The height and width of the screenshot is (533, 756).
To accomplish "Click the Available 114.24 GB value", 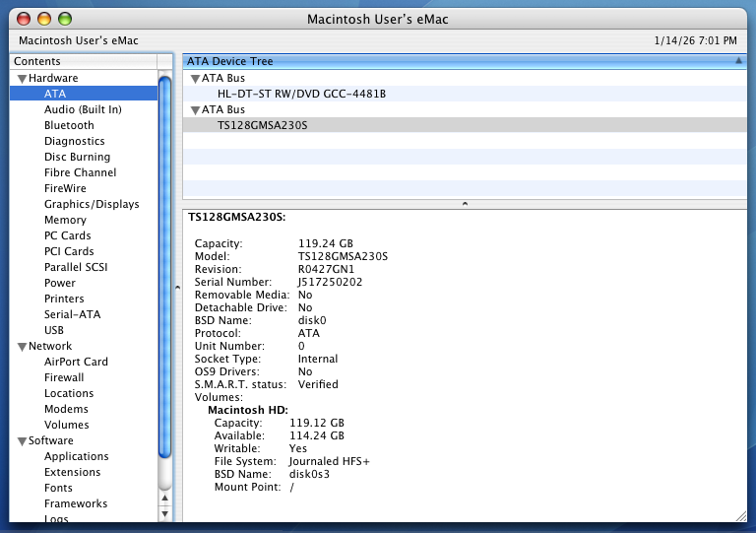I will [x=317, y=435].
